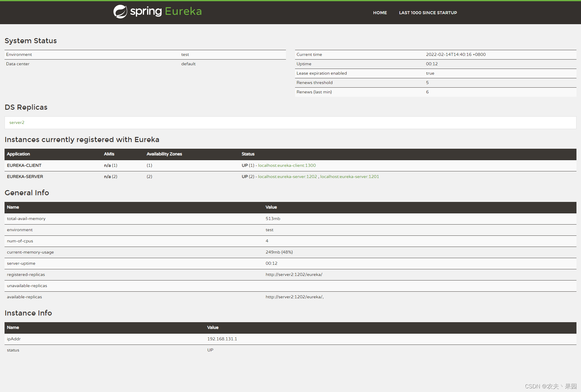Click the Spring leaf logo icon
This screenshot has width=581, height=392.
pos(120,12)
